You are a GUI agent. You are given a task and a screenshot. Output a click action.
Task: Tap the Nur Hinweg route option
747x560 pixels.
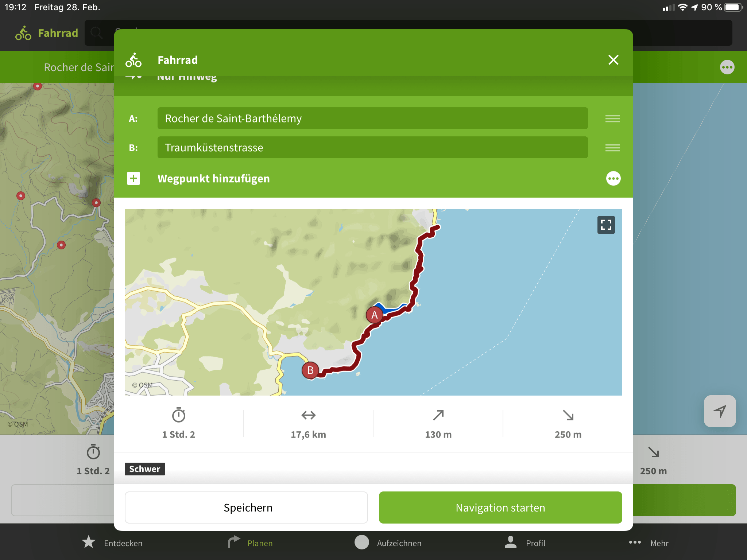pos(187,77)
